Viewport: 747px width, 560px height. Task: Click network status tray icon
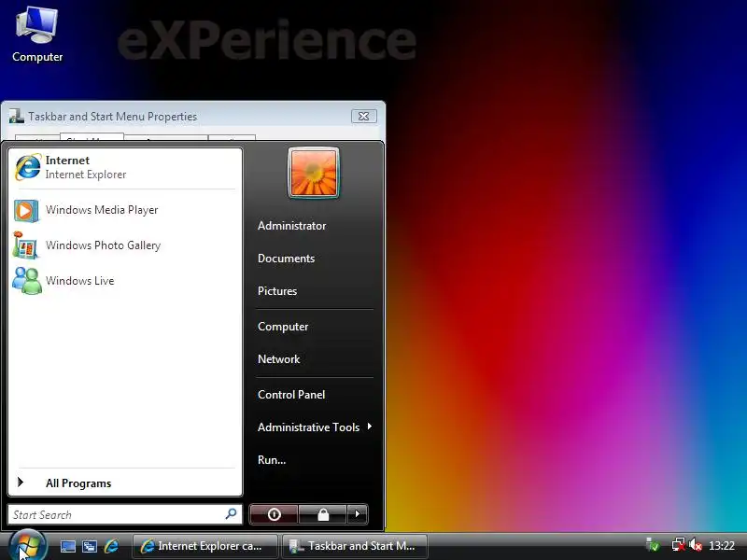(678, 545)
